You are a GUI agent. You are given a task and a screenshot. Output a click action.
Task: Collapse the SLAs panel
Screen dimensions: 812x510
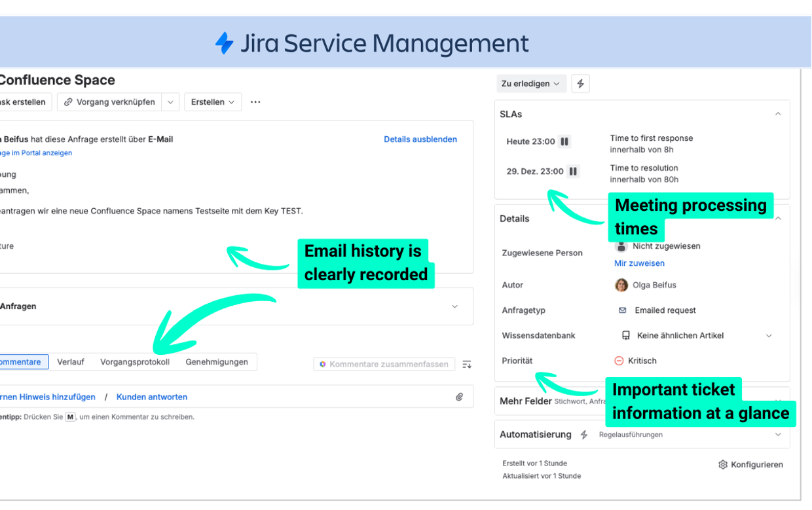(x=778, y=114)
